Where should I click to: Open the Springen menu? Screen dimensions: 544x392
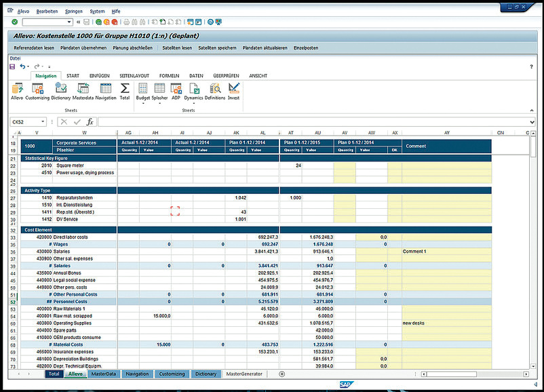75,12
